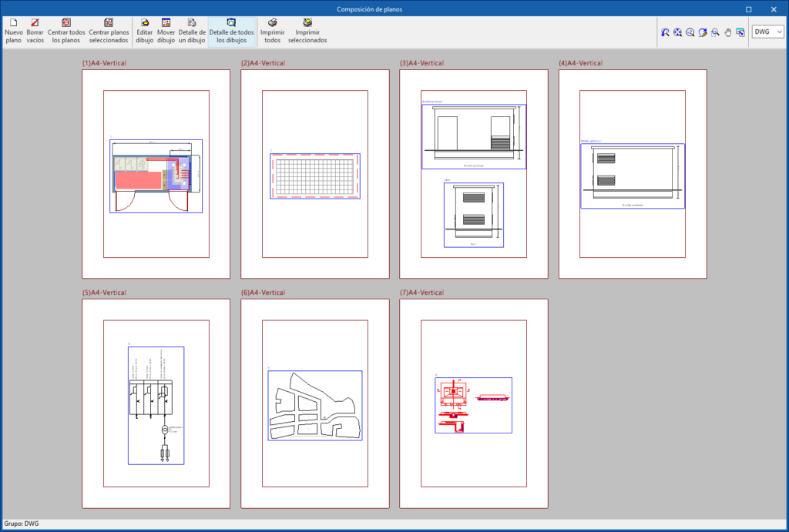Maximize the Composición de planos window

[748, 9]
